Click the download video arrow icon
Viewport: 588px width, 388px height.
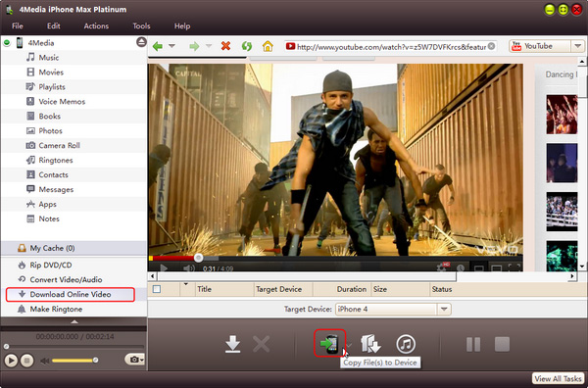pos(233,344)
